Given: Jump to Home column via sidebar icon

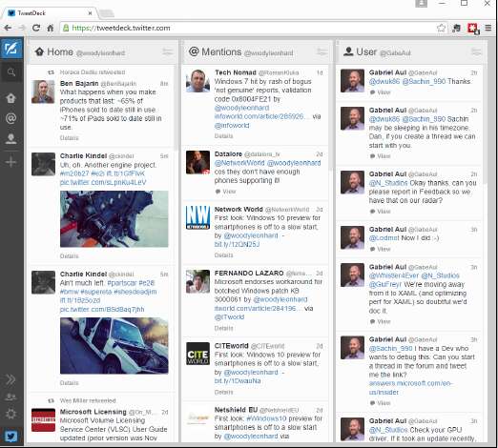Looking at the screenshot, I should [10, 98].
